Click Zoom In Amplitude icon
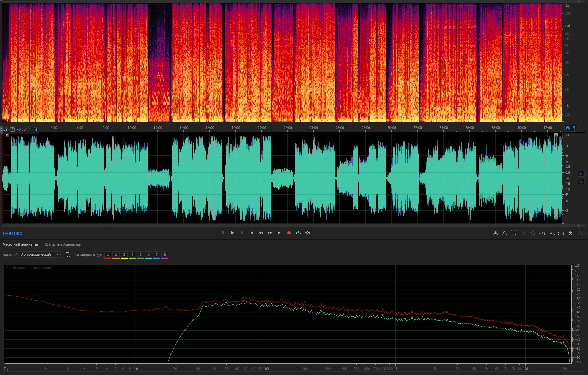Viewport: 588px width, 375px height. tap(495, 233)
